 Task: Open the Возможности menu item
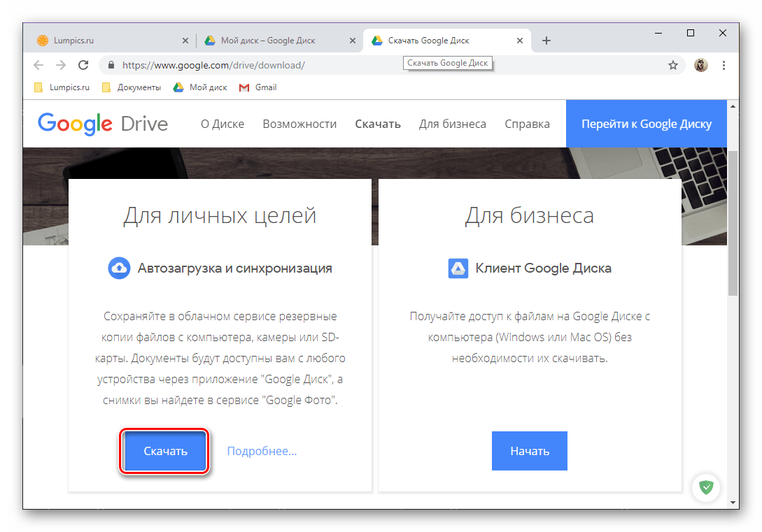pyautogui.click(x=299, y=124)
